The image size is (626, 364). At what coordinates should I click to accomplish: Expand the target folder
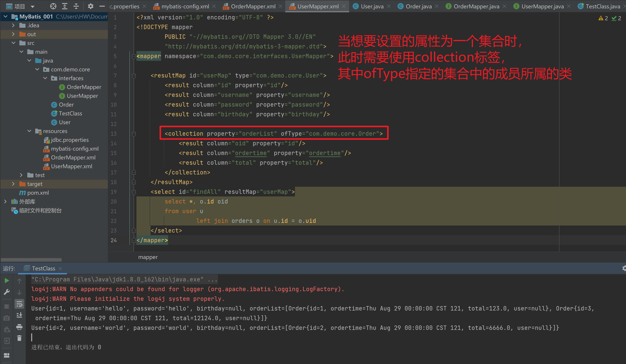tap(13, 184)
